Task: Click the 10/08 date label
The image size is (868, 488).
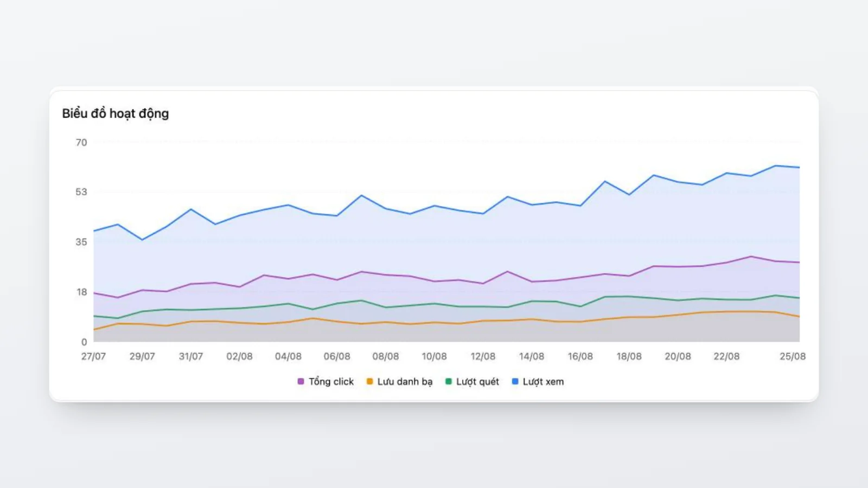Action: [x=434, y=357]
